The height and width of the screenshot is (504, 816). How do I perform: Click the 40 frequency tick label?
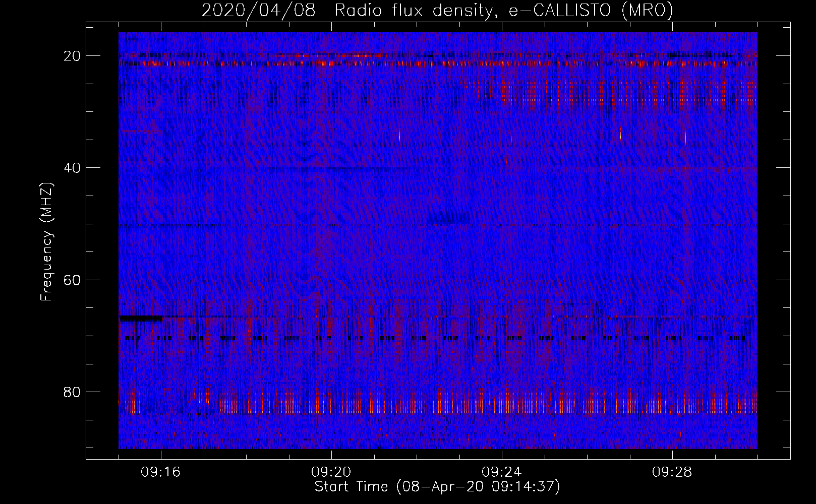[72, 168]
